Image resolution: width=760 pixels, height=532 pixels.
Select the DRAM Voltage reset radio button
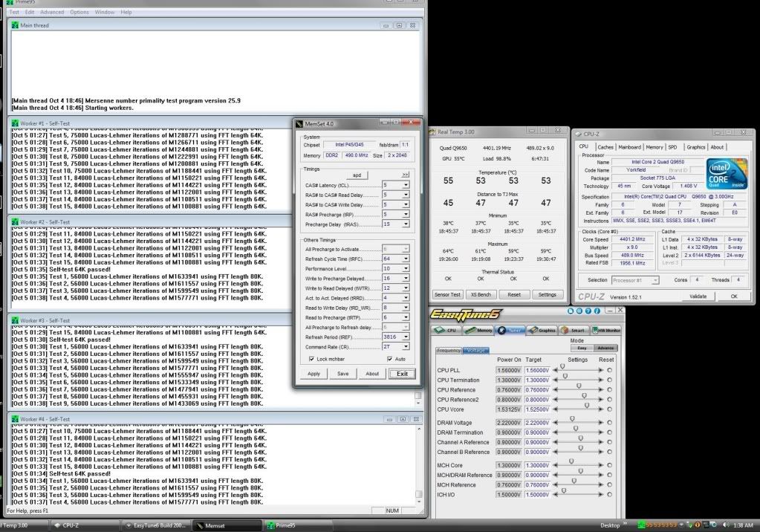pos(610,422)
